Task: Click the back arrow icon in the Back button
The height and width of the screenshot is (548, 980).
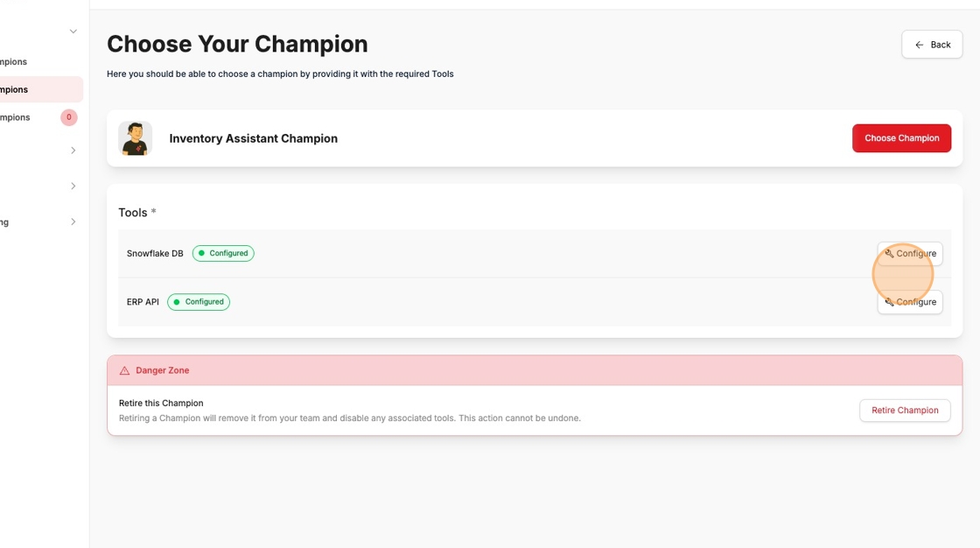Action: [918, 44]
